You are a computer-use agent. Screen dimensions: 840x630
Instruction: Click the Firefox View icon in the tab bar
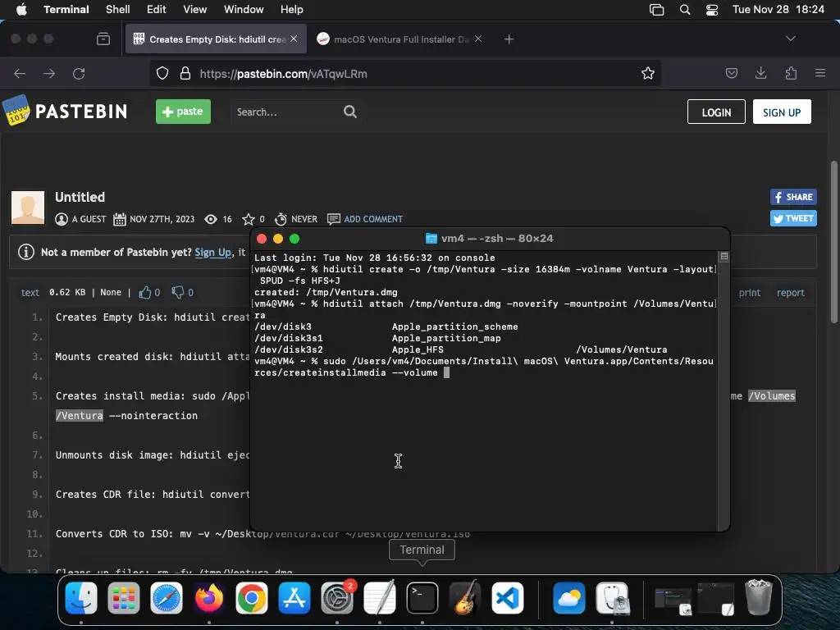103,39
